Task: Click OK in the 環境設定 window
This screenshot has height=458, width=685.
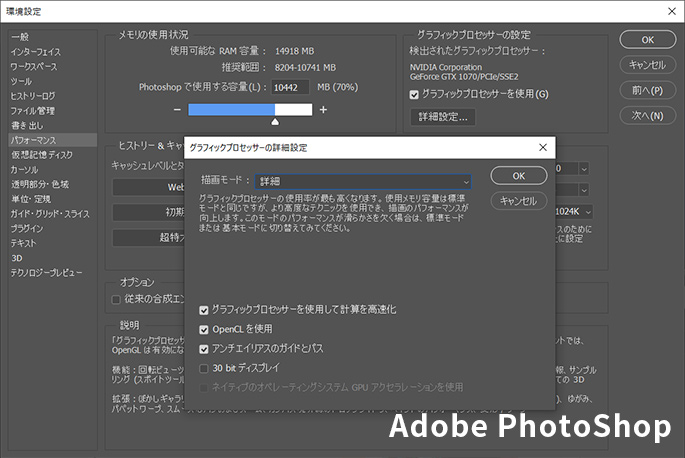Action: click(647, 40)
